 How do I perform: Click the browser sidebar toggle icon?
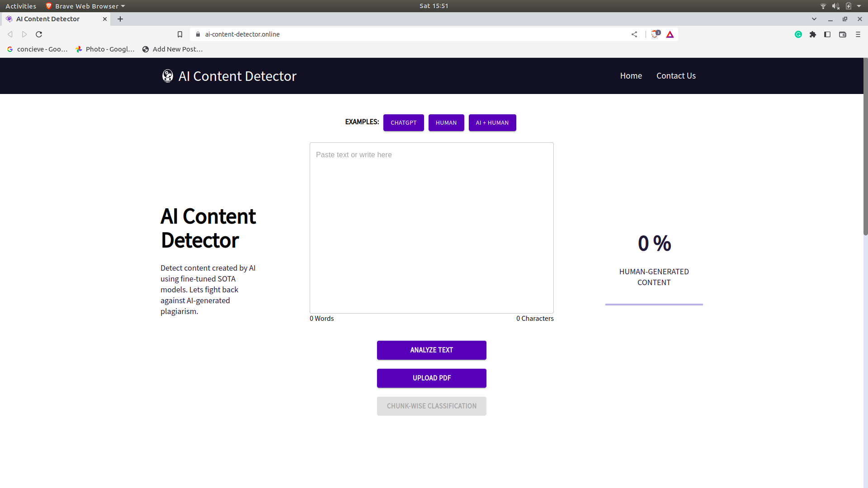coord(827,34)
